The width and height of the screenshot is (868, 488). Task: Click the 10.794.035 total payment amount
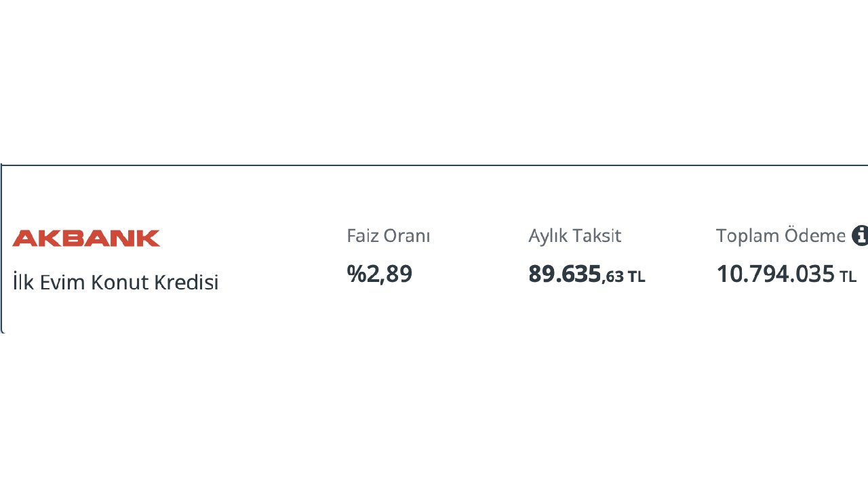[x=775, y=274]
